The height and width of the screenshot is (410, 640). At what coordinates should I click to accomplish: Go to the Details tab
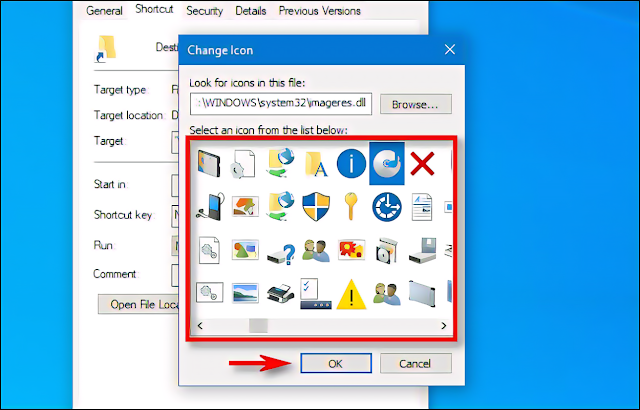click(251, 11)
